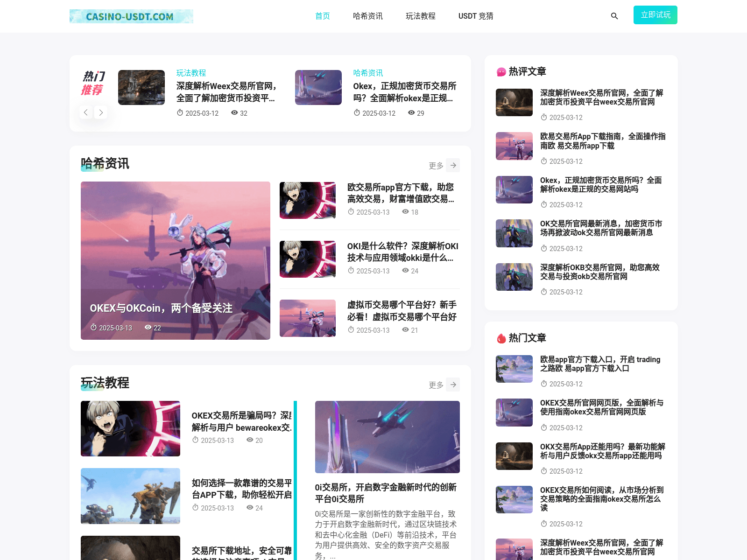Open article OKEX交易所是骗局吗
This screenshot has width=747, height=560.
[x=241, y=421]
